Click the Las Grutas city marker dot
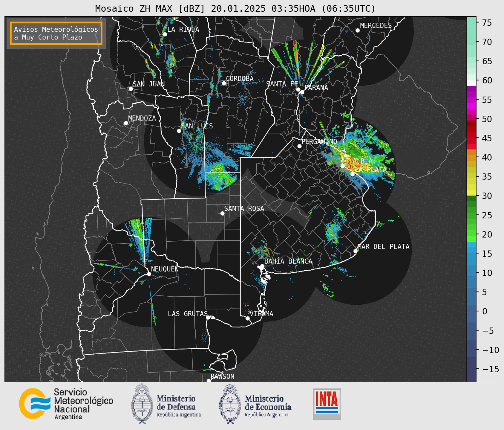The width and height of the screenshot is (504, 430). coord(208,318)
